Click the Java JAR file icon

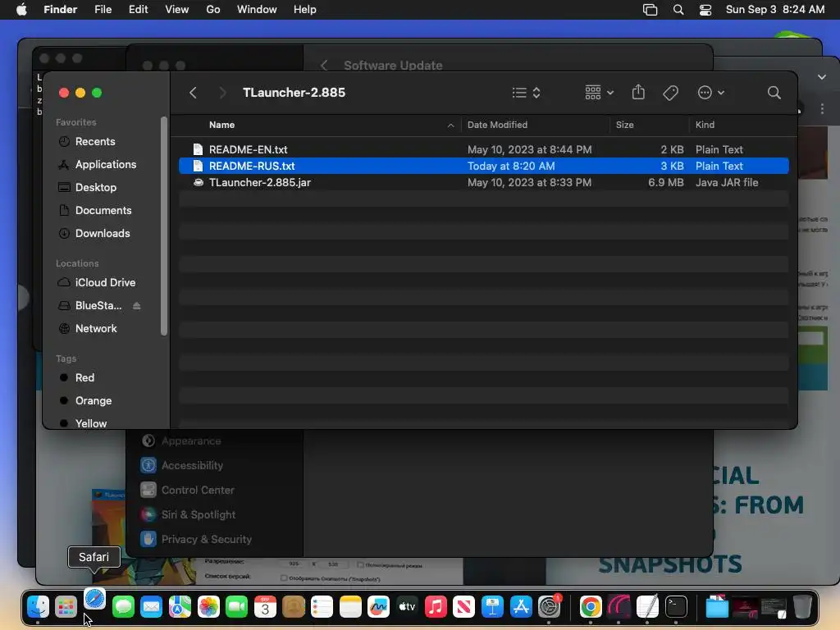coord(199,182)
